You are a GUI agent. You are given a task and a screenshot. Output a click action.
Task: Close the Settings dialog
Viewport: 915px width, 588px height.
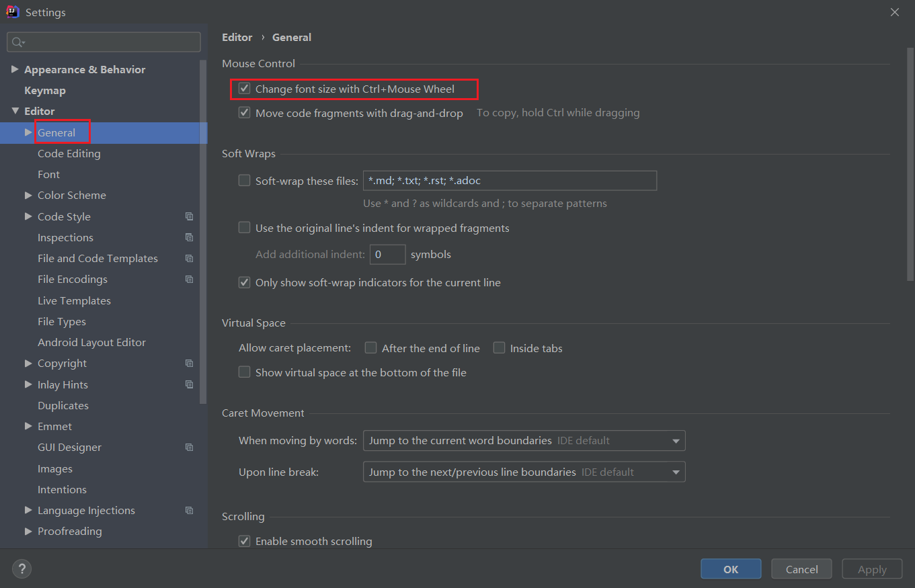[x=895, y=12]
